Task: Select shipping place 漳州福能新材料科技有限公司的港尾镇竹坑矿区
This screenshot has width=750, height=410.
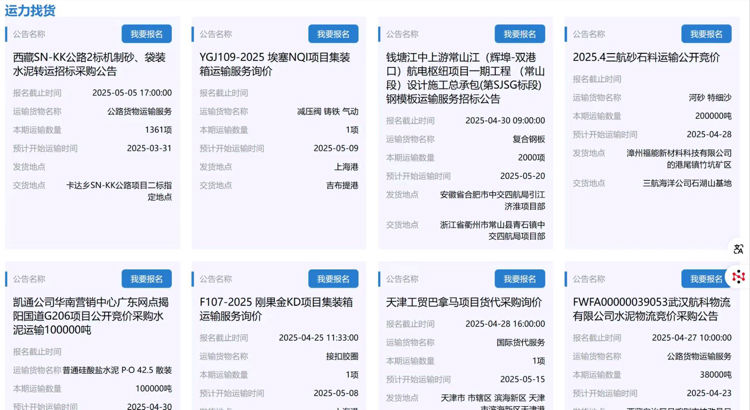Action: [679, 159]
